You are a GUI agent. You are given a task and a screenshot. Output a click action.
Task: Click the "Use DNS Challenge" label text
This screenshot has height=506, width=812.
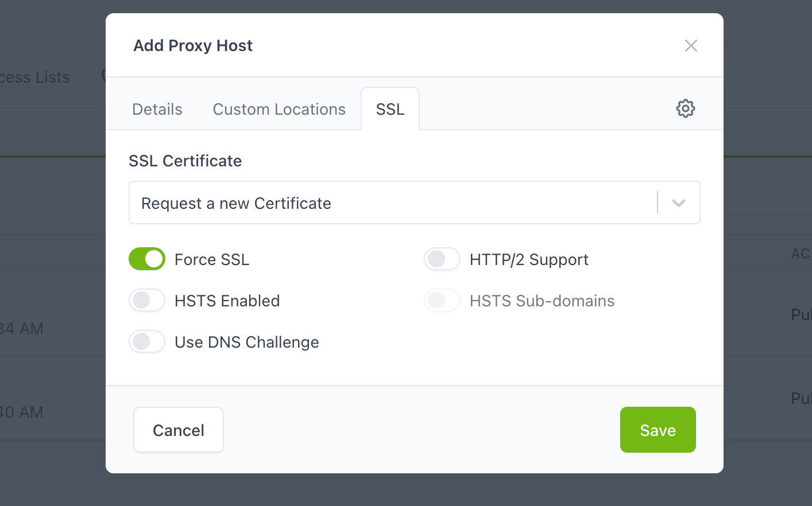click(246, 342)
